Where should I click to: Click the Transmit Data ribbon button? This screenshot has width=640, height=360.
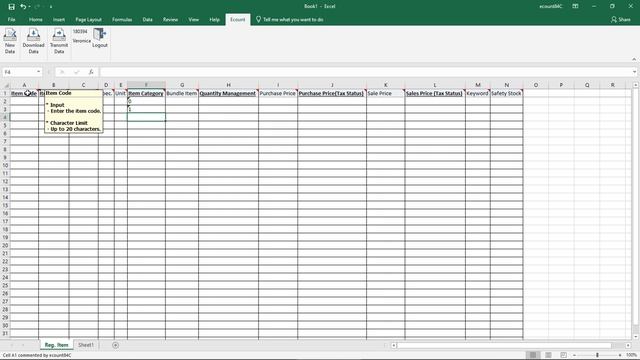(x=59, y=41)
